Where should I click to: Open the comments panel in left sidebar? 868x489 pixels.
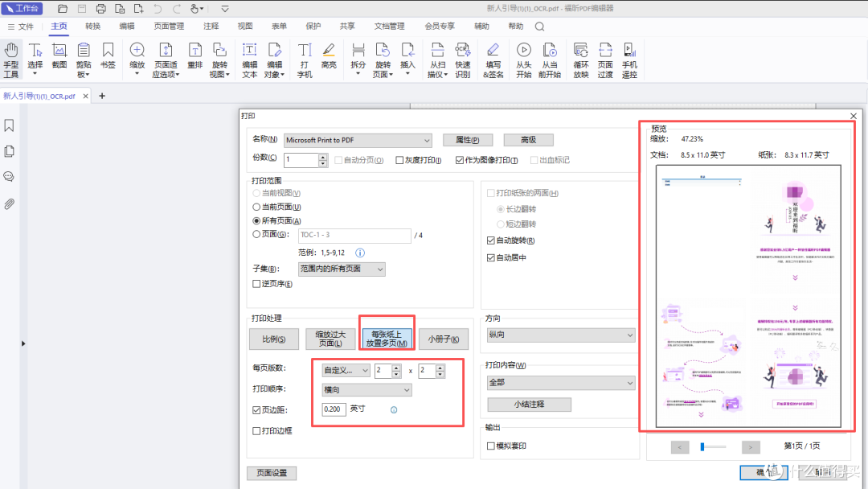[x=9, y=177]
